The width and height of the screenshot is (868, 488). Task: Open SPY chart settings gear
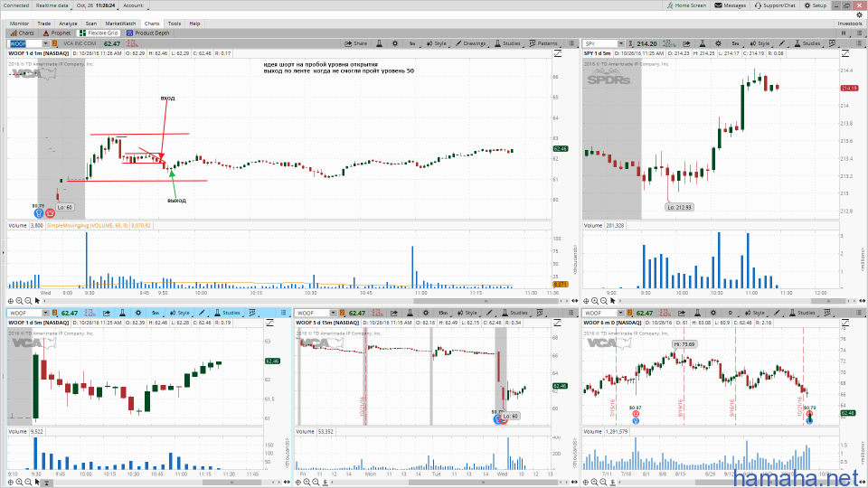718,43
